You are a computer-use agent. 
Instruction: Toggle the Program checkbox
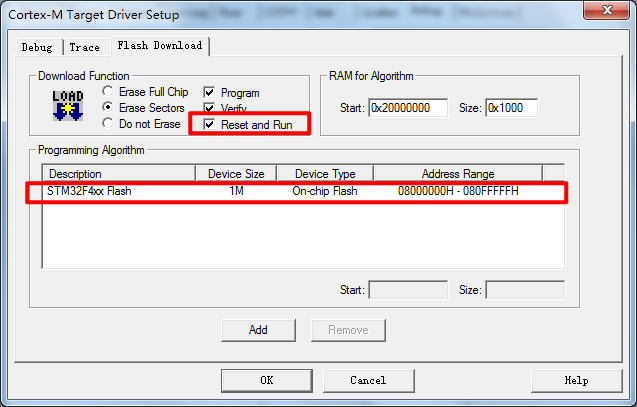tap(209, 93)
